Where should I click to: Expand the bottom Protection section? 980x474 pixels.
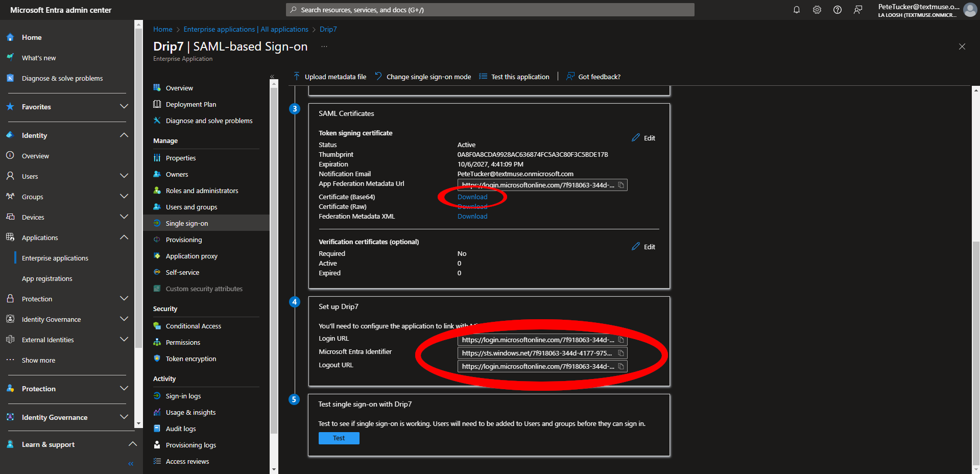point(124,388)
